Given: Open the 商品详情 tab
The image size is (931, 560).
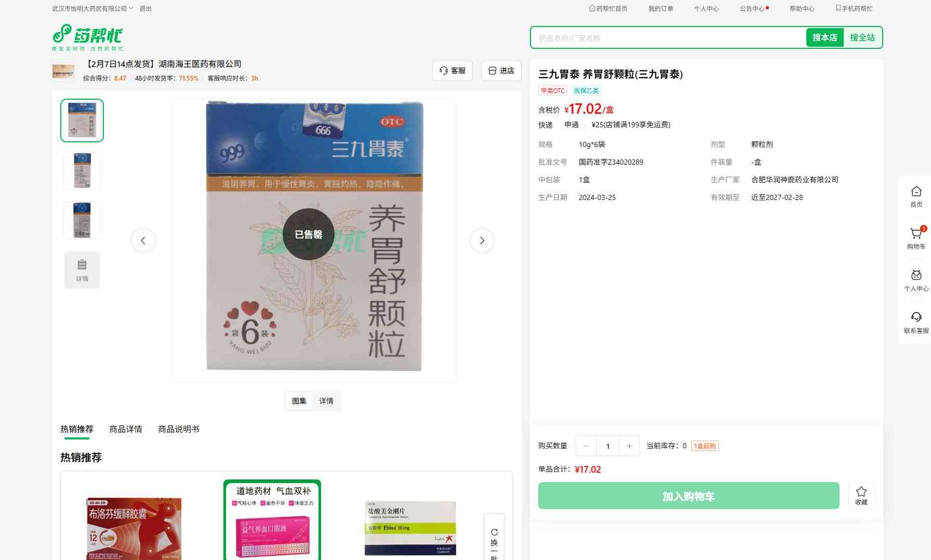Looking at the screenshot, I should pos(125,429).
